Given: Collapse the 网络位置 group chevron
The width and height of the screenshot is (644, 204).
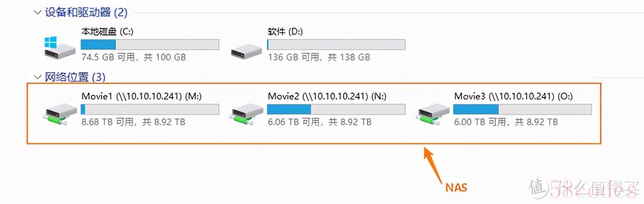Looking at the screenshot, I should (x=38, y=77).
